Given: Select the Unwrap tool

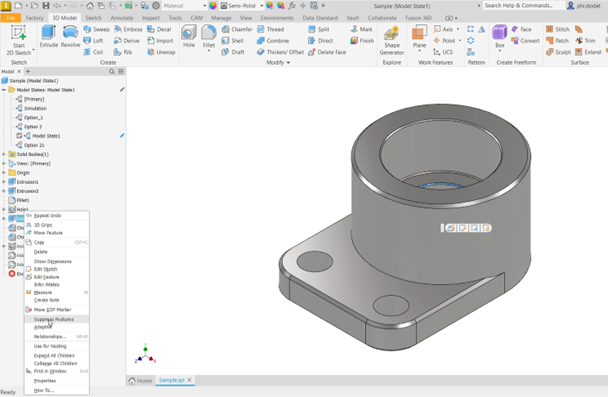Looking at the screenshot, I should click(161, 52).
